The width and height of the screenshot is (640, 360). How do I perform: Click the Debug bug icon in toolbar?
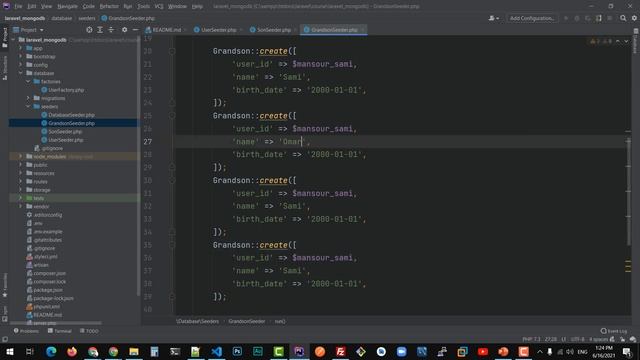(577, 18)
